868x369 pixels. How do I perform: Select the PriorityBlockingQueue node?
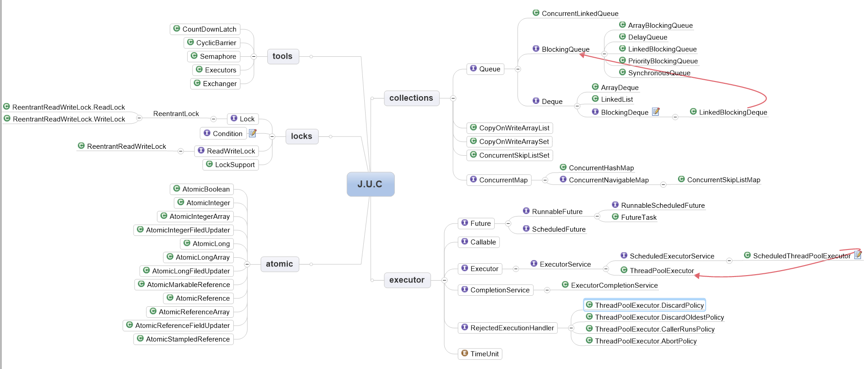658,61
